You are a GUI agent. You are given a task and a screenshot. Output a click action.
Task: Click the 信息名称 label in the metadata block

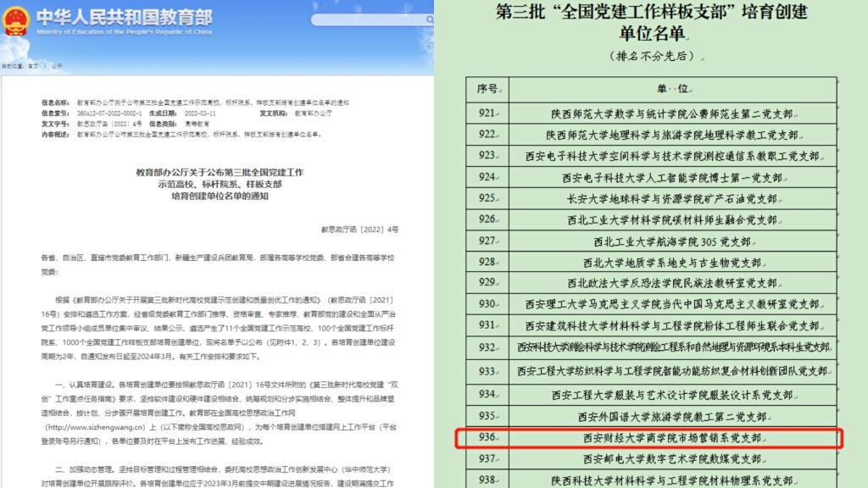pos(55,103)
